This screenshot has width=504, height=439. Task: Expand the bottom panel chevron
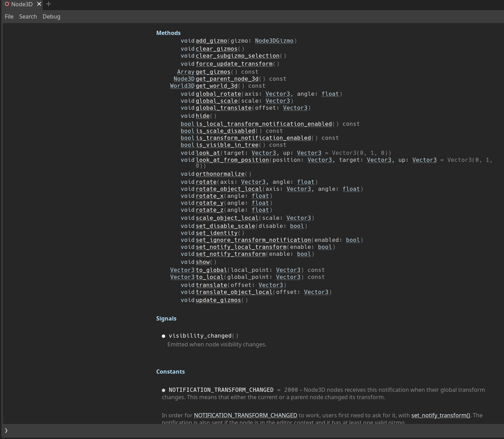6,431
